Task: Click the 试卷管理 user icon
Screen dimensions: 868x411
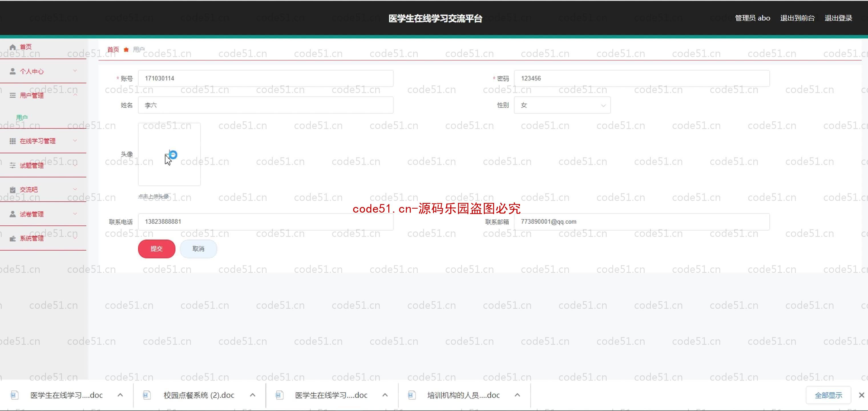Action: pos(13,214)
